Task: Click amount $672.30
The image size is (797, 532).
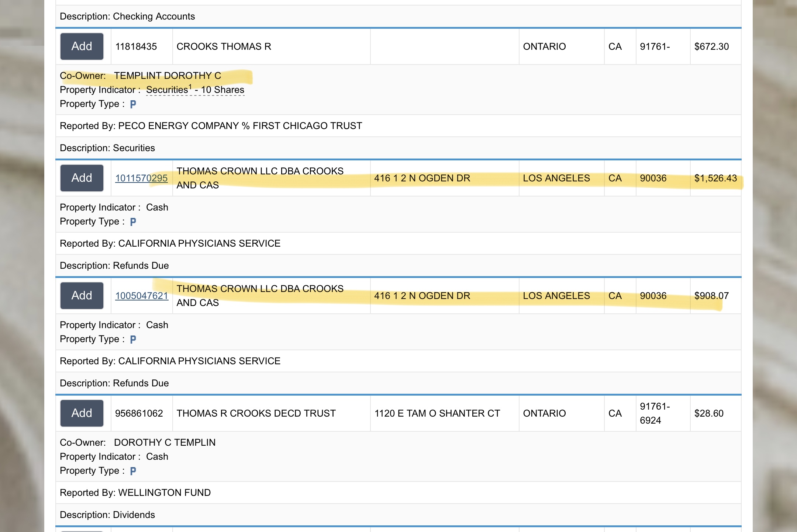Action: 712,46
